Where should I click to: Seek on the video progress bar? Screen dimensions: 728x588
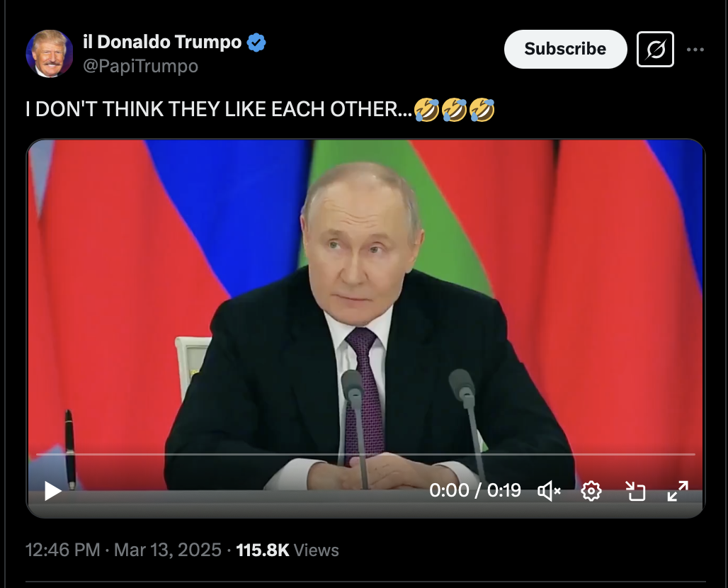point(365,454)
